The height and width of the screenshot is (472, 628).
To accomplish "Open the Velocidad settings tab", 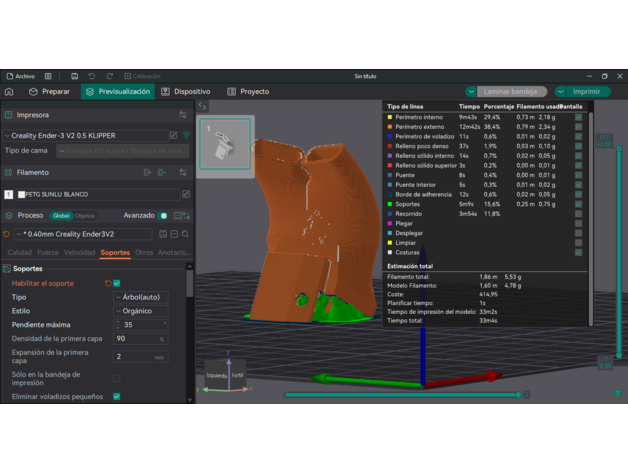I will tap(80, 253).
